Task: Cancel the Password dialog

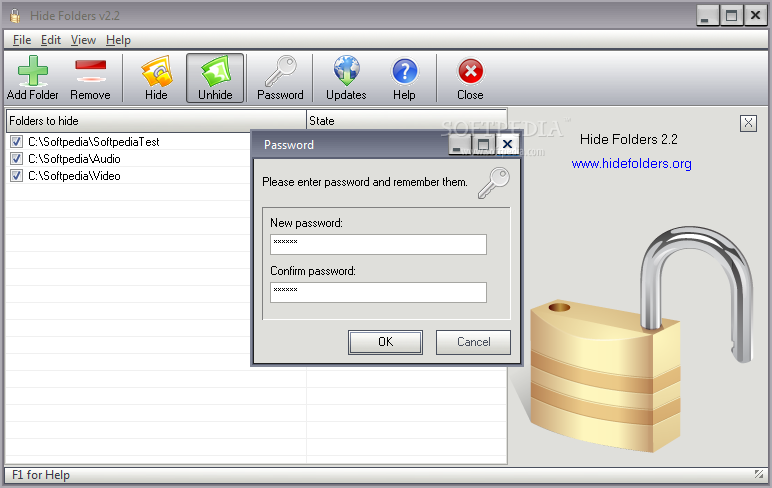Action: (473, 342)
